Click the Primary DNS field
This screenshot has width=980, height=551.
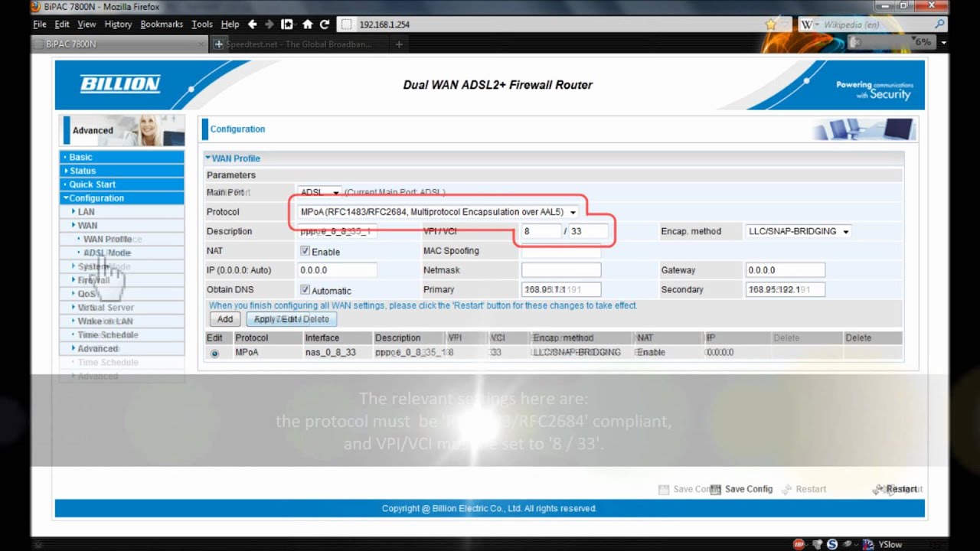[x=561, y=290]
